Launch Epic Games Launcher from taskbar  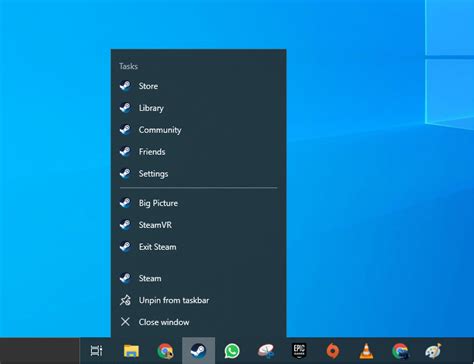(299, 351)
